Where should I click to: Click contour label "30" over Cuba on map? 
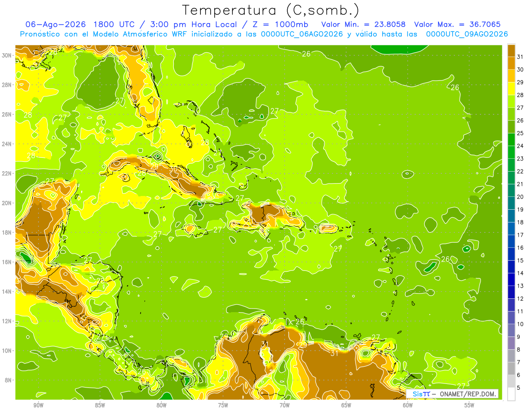click(173, 169)
